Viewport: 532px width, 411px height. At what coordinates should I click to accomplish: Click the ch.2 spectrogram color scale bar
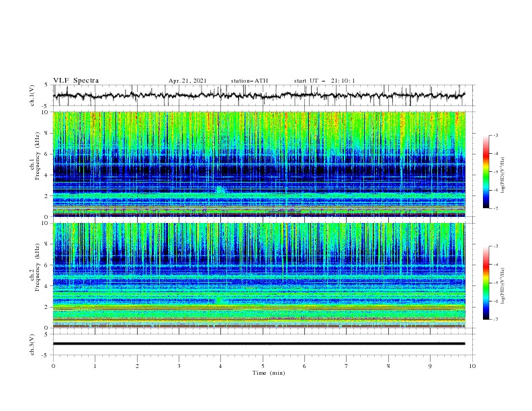point(486,283)
